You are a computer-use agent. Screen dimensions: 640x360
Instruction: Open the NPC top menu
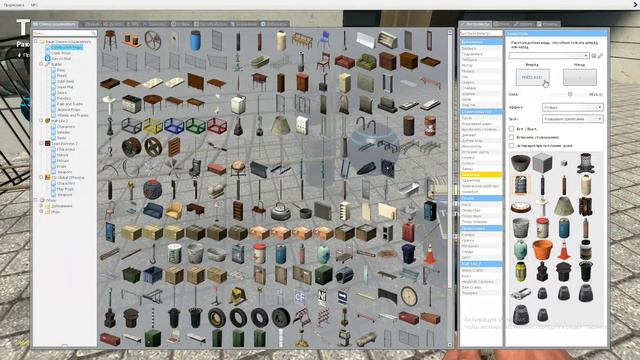click(34, 5)
